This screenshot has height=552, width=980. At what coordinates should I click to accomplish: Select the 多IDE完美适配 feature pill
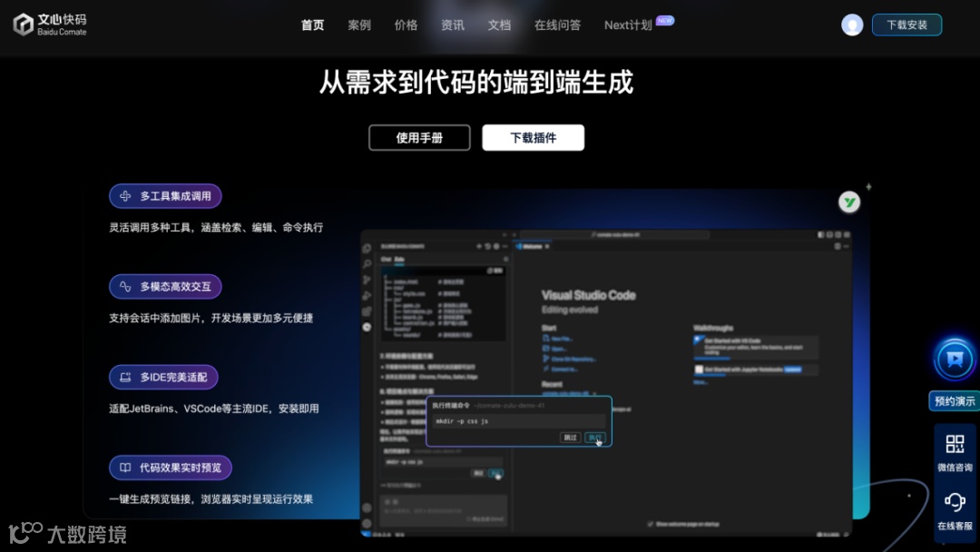click(163, 377)
